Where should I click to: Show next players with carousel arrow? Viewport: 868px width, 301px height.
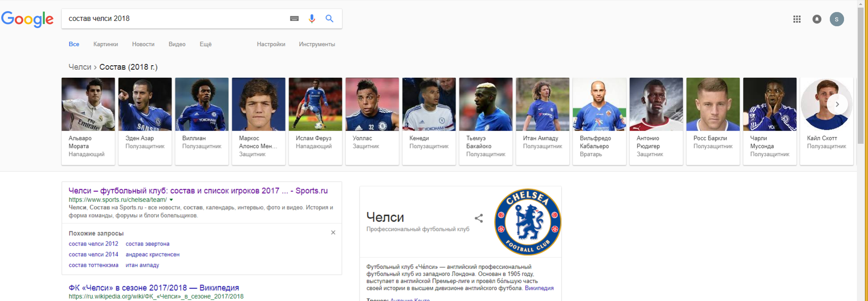[x=837, y=104]
